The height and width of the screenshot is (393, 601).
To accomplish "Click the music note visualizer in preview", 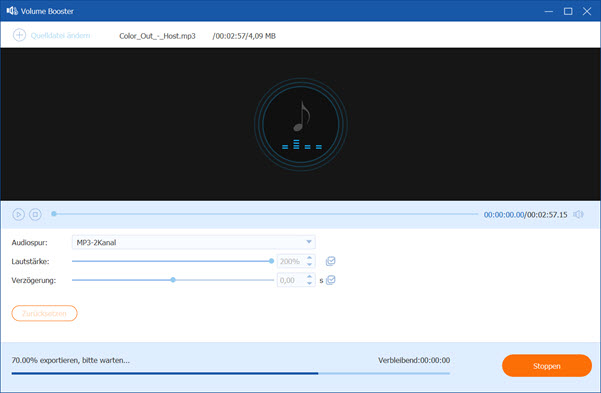I will [x=301, y=124].
